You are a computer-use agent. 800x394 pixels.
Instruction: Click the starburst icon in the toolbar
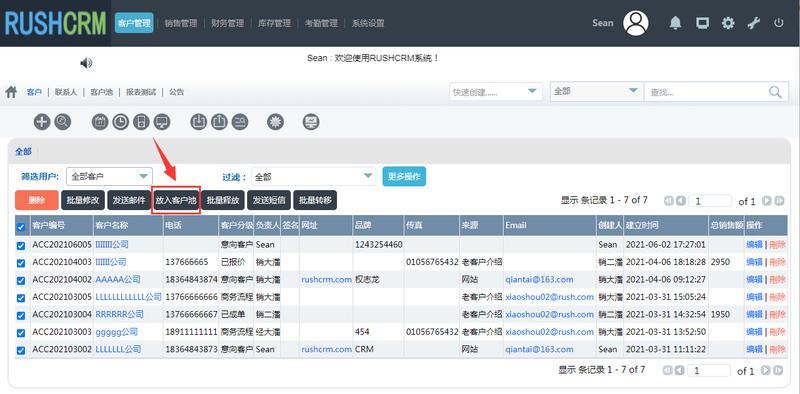(x=276, y=122)
